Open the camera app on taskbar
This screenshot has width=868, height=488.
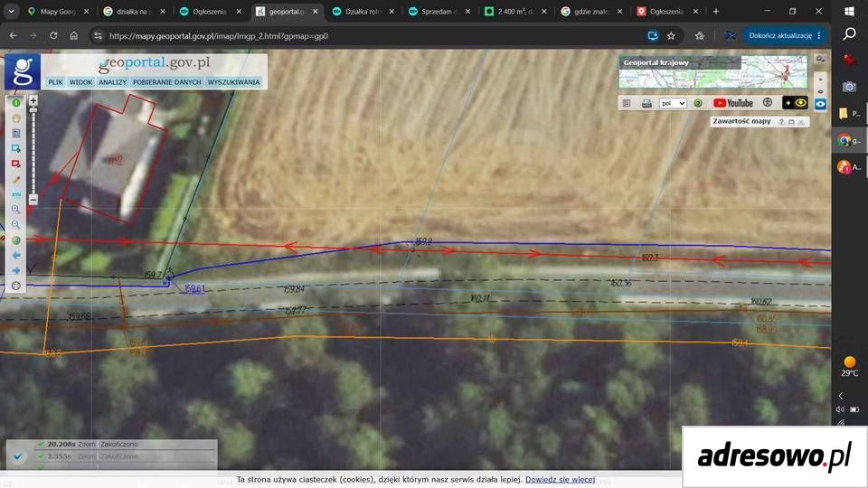pyautogui.click(x=849, y=87)
